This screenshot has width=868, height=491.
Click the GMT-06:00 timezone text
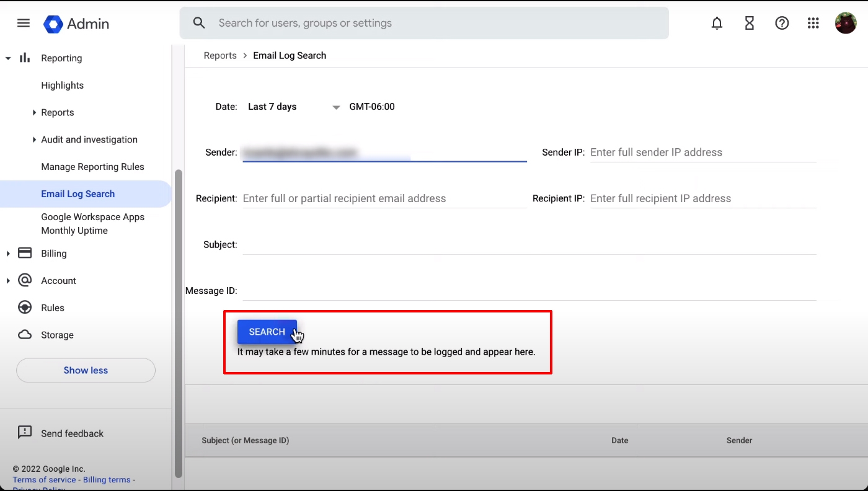(372, 107)
